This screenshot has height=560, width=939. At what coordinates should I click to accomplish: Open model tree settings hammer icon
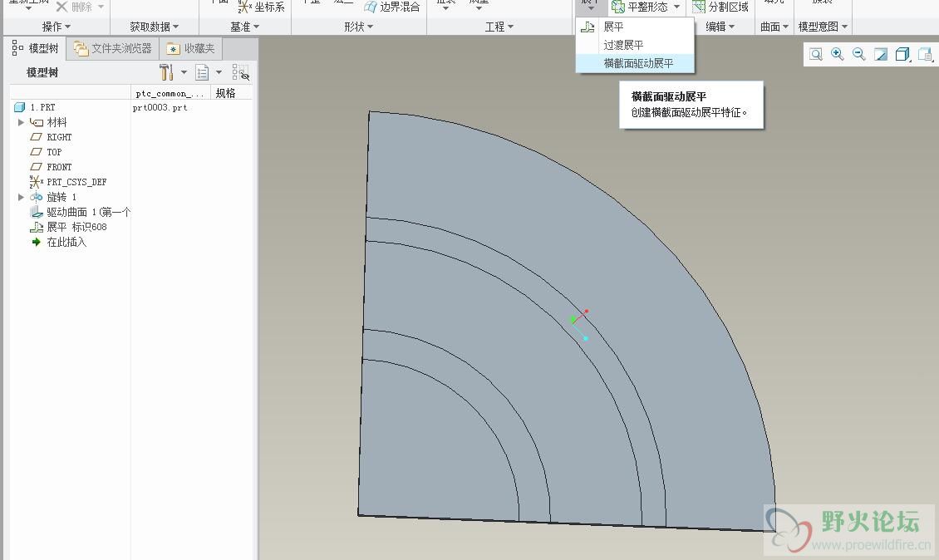166,72
